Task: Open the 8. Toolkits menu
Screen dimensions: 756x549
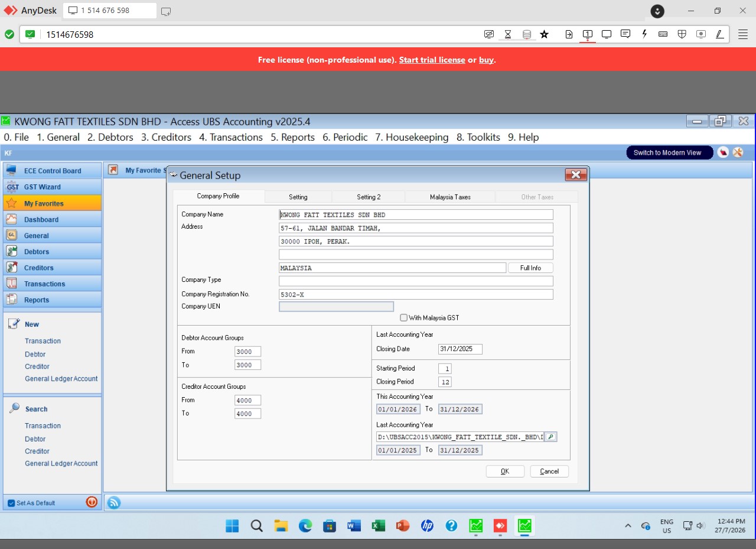Action: [478, 137]
